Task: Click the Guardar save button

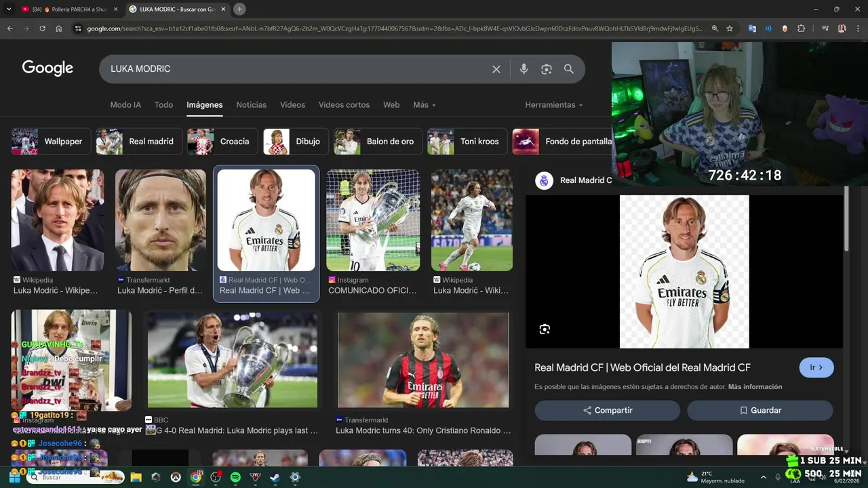Action: 760,410
